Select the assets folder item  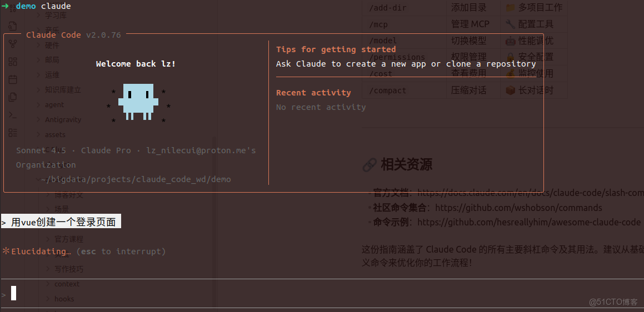pyautogui.click(x=55, y=135)
